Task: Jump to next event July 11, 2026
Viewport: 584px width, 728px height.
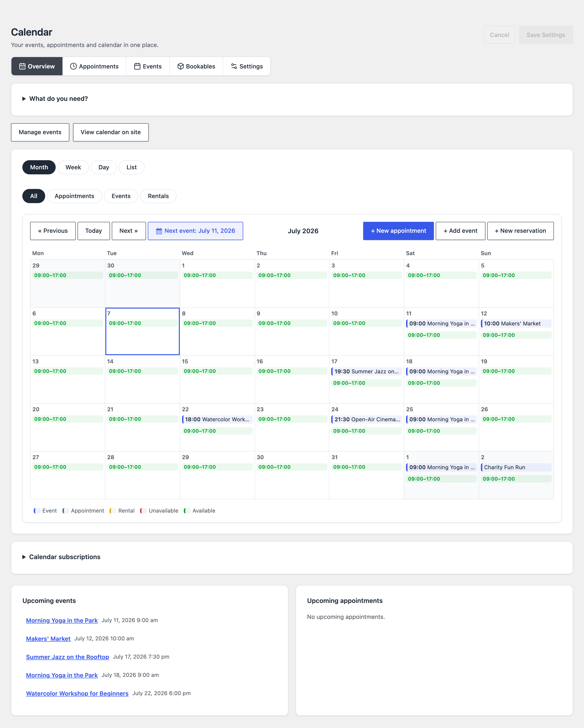Action: [x=196, y=231]
